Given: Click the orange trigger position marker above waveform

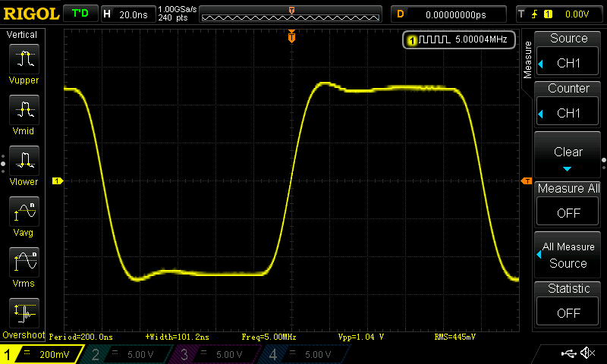Looking at the screenshot, I should click(x=291, y=36).
